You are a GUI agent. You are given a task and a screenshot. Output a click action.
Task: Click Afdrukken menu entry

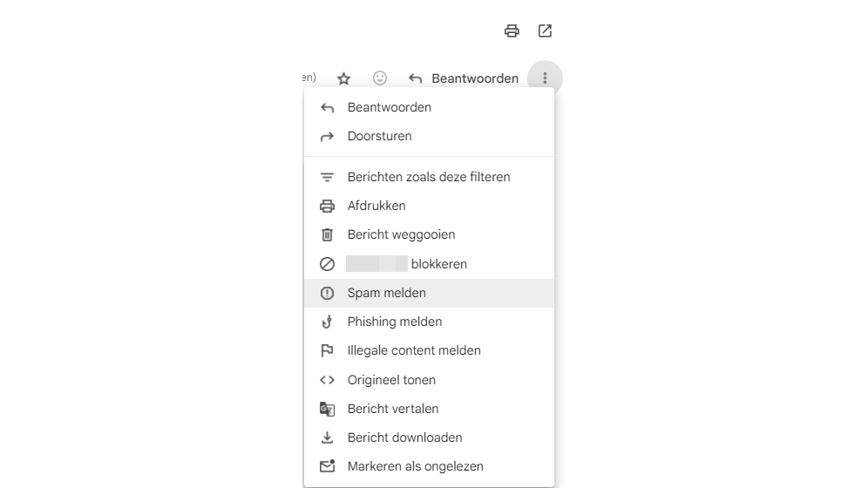[x=376, y=206]
